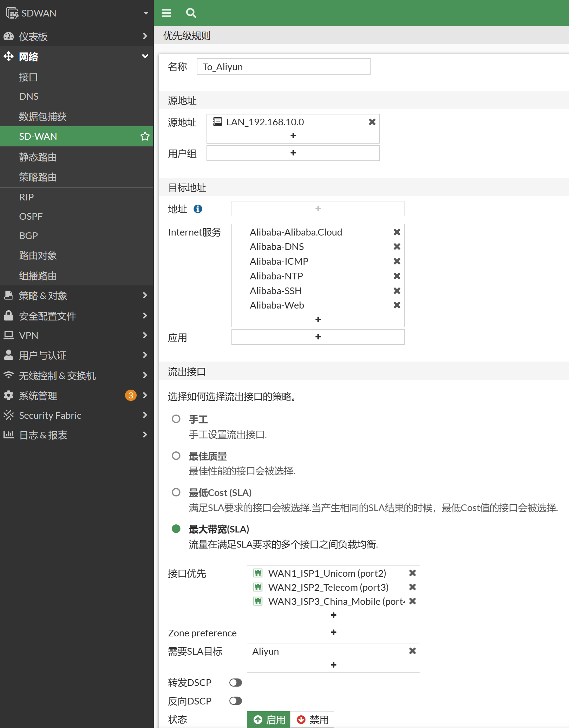Remove Alibaba-DNS from Internet services
The width and height of the screenshot is (569, 728).
click(397, 247)
